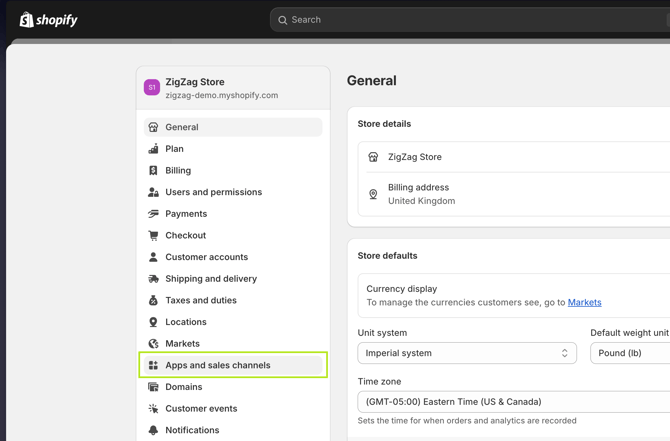Image resolution: width=670 pixels, height=441 pixels.
Task: Click the Shipping and delivery truck icon
Action: pos(153,279)
